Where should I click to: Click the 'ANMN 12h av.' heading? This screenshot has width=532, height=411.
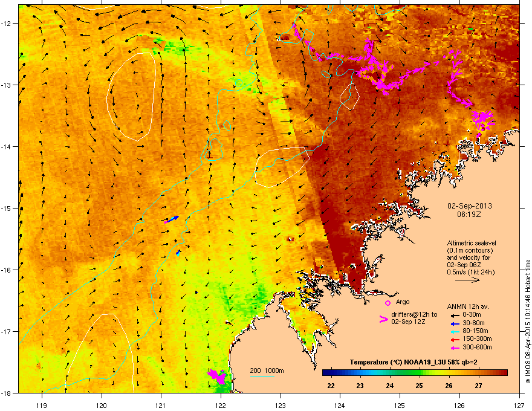click(468, 306)
